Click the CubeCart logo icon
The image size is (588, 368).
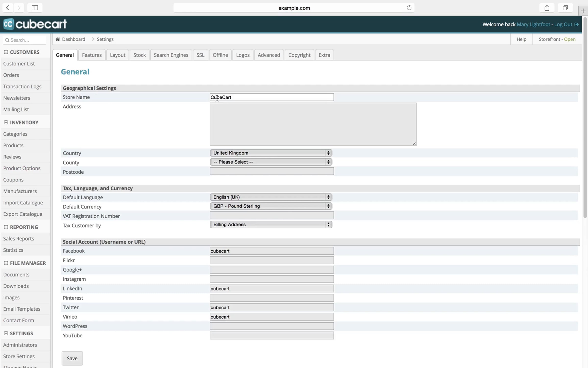9,24
